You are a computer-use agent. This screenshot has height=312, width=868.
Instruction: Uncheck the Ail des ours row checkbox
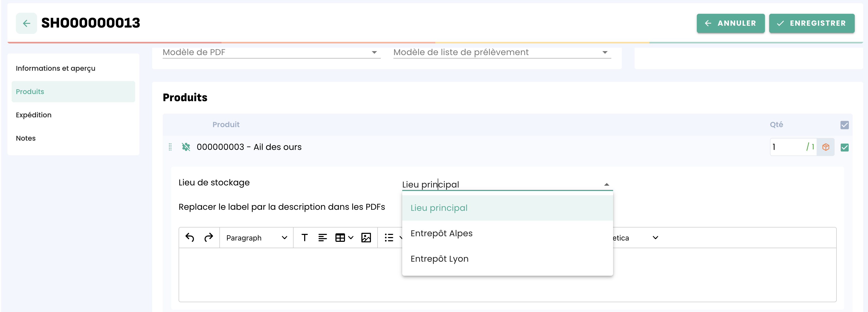point(844,147)
